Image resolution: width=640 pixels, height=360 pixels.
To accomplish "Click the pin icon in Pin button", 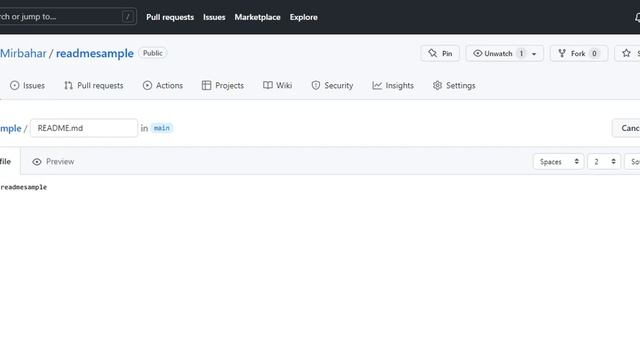I will pos(433,53).
